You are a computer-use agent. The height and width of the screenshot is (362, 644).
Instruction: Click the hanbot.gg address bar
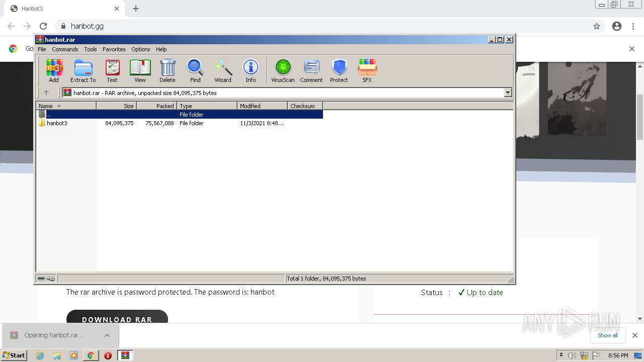pyautogui.click(x=322, y=26)
